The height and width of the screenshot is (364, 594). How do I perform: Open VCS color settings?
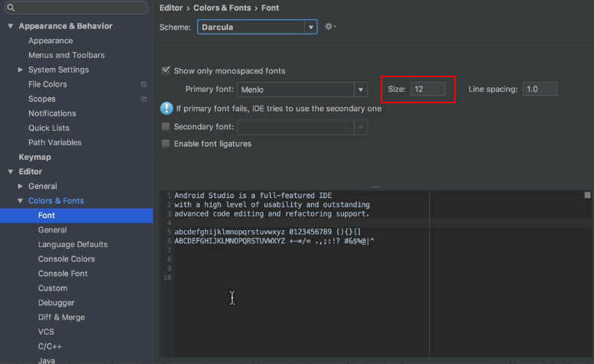pos(46,332)
